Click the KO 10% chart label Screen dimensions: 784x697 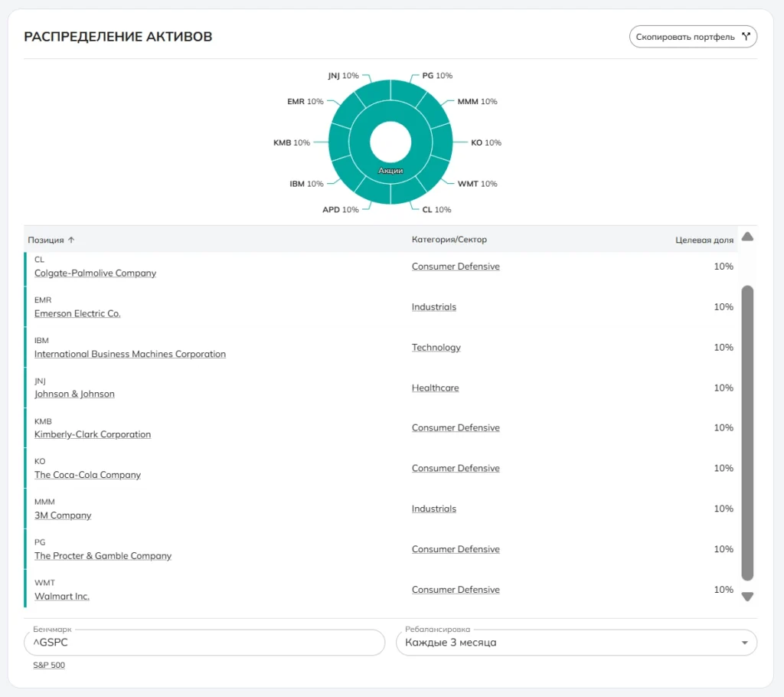[x=486, y=142]
